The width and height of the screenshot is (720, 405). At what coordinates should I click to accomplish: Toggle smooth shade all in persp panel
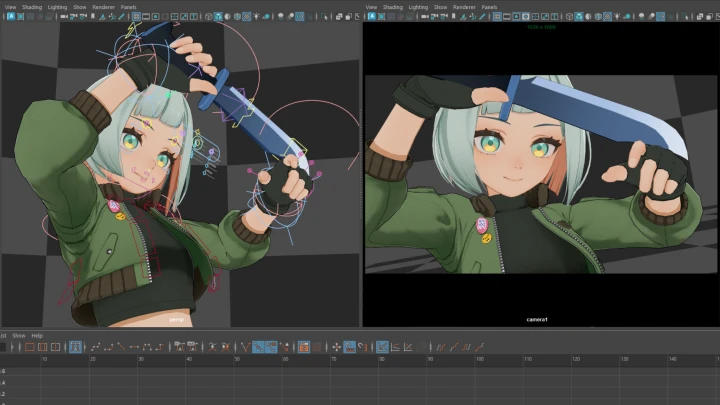(218, 17)
